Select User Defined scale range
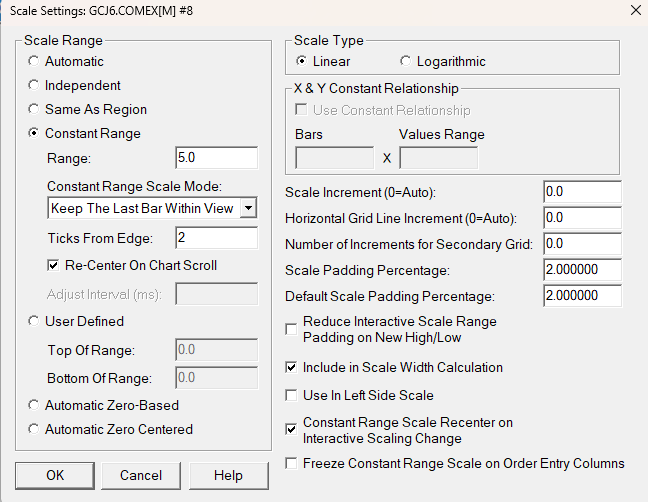The image size is (648, 502). 35,322
